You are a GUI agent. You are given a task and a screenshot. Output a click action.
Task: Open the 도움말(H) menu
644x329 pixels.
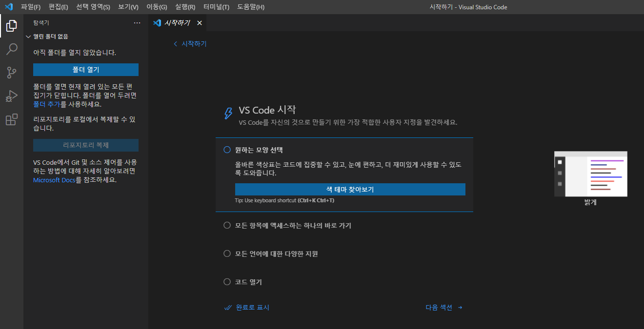point(251,7)
